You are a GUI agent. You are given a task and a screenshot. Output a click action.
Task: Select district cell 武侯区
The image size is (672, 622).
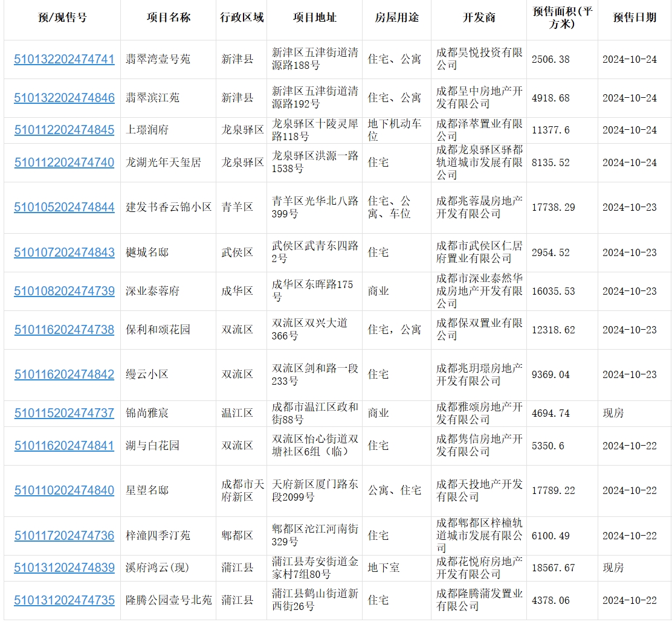237,252
